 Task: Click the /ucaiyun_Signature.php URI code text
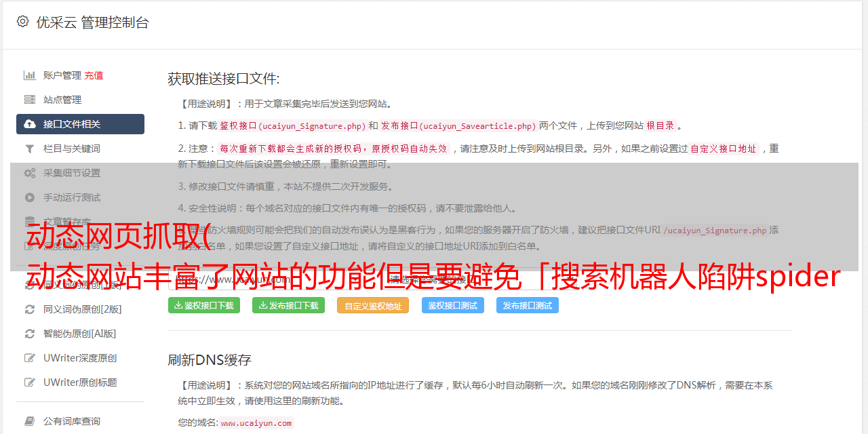[x=715, y=230]
